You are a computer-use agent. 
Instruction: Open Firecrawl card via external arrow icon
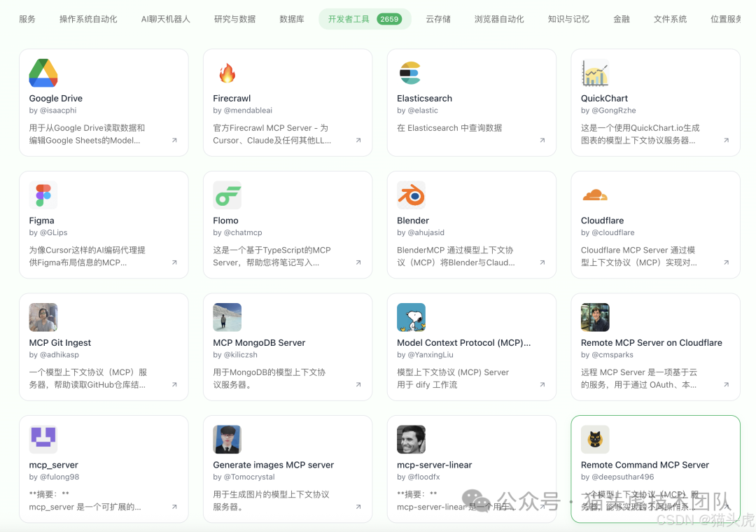tap(358, 141)
